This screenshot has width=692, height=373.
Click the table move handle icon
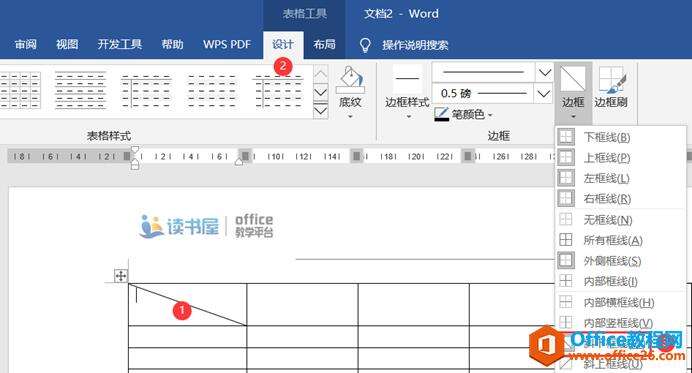click(120, 276)
